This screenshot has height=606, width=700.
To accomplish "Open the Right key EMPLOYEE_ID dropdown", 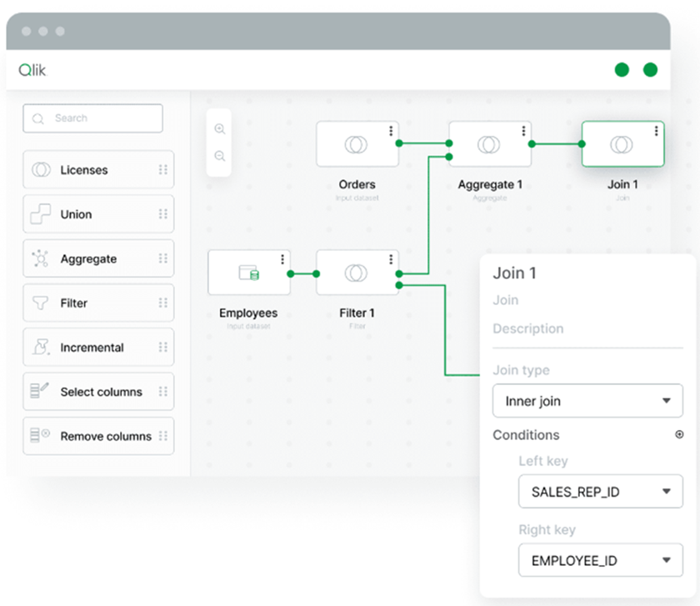I will click(600, 561).
